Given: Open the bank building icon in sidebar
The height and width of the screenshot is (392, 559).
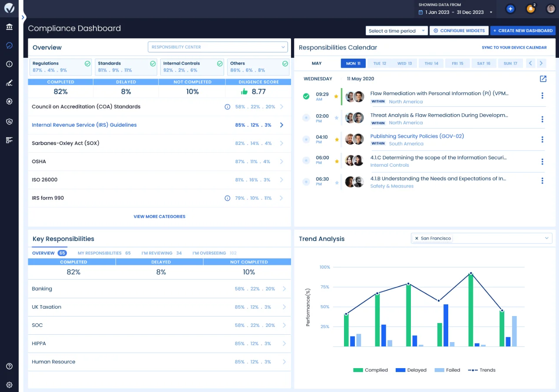Looking at the screenshot, I should 9,27.
